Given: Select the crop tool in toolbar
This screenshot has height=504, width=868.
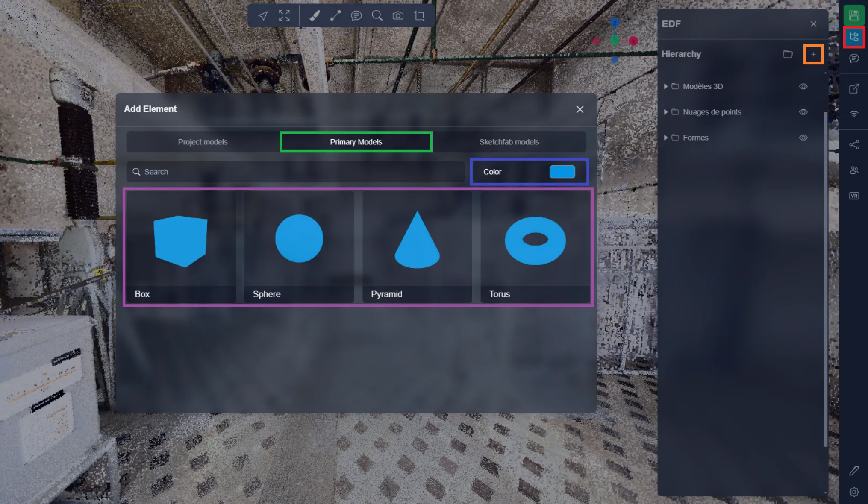Looking at the screenshot, I should tap(419, 16).
